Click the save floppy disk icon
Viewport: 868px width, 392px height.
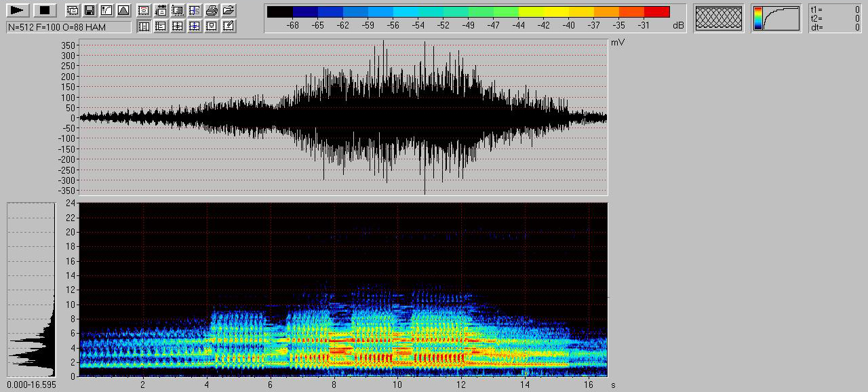90,10
